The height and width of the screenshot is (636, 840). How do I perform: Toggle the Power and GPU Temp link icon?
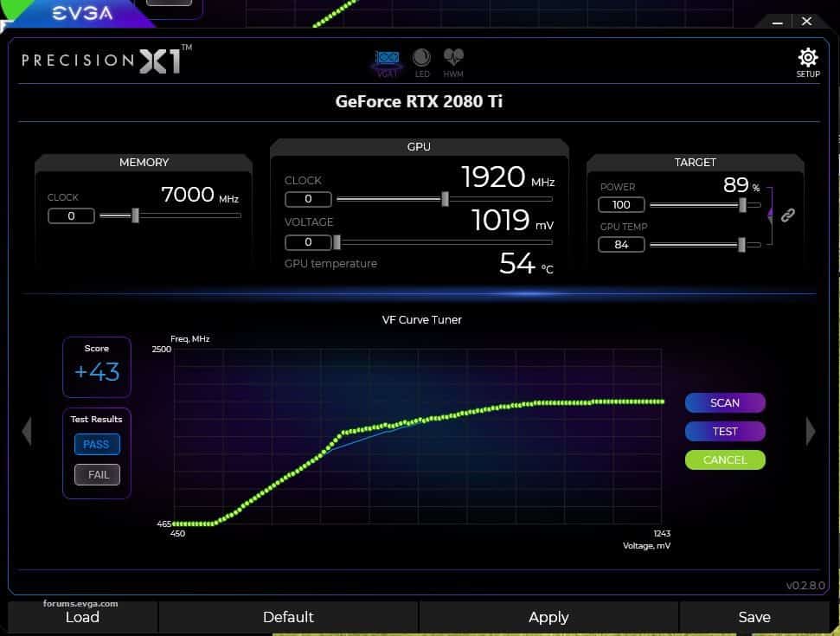point(787,215)
